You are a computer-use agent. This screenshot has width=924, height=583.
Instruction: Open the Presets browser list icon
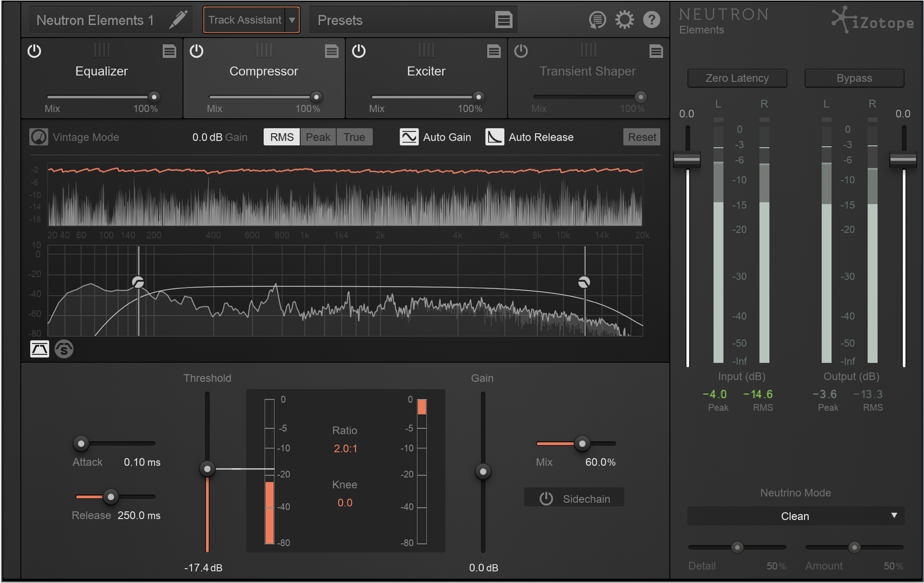tap(503, 20)
